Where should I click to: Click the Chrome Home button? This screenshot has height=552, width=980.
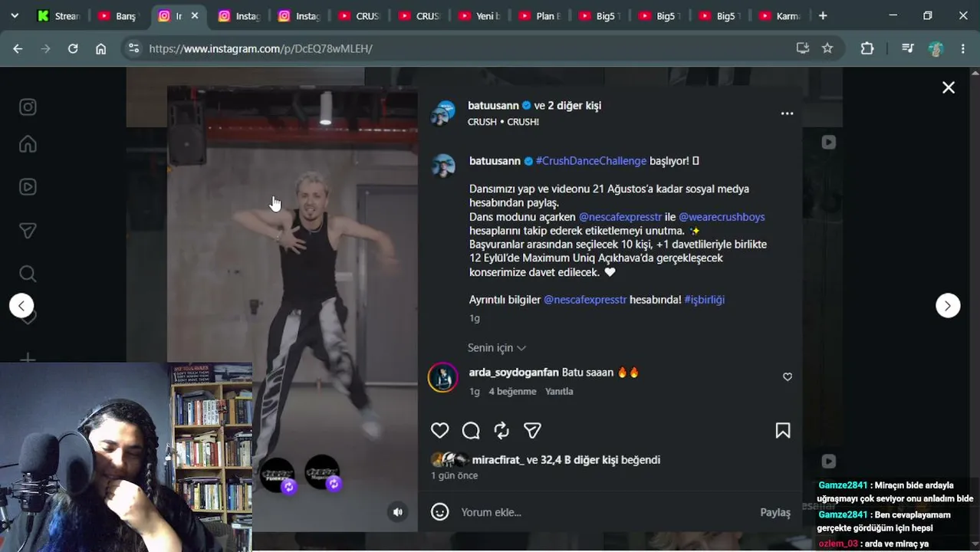coord(100,48)
